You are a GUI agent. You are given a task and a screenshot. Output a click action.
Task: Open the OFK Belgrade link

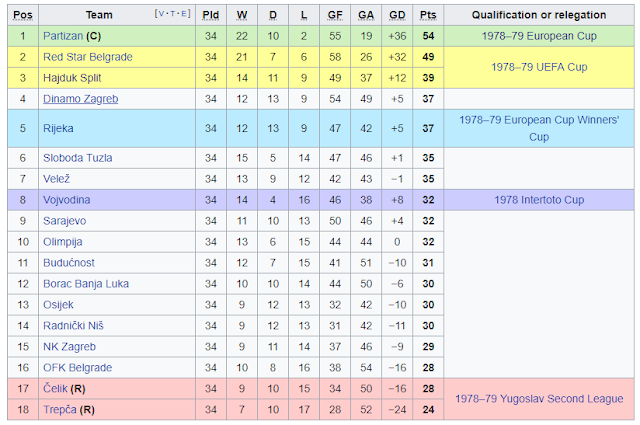(78, 367)
